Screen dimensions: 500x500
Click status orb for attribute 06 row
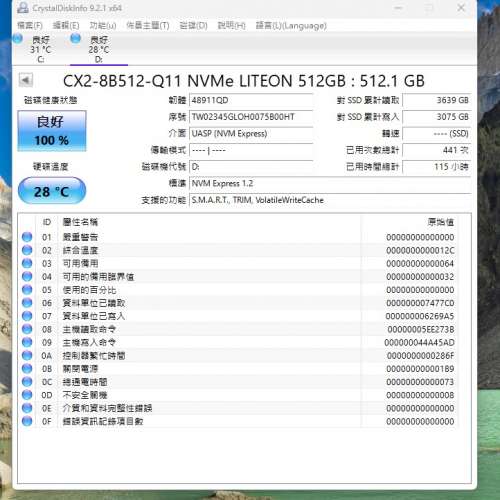27,303
